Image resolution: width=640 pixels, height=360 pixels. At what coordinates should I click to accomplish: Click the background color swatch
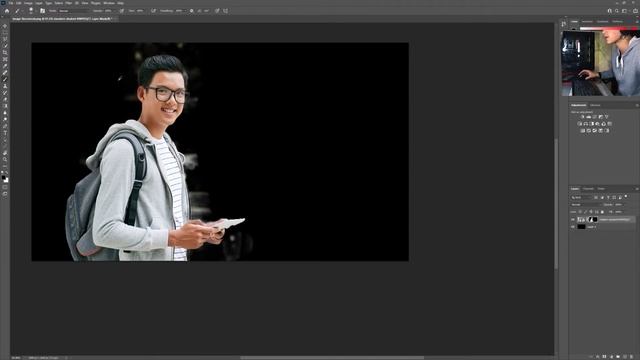[x=7, y=180]
